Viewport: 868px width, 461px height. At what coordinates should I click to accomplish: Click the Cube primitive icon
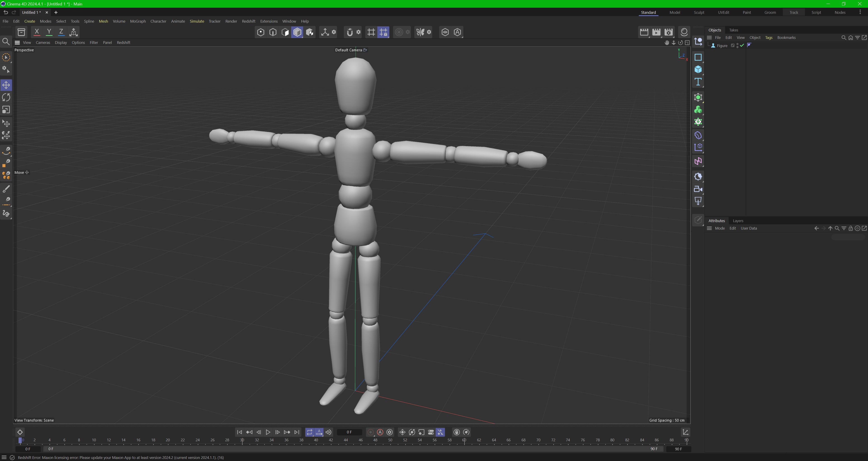pyautogui.click(x=698, y=69)
